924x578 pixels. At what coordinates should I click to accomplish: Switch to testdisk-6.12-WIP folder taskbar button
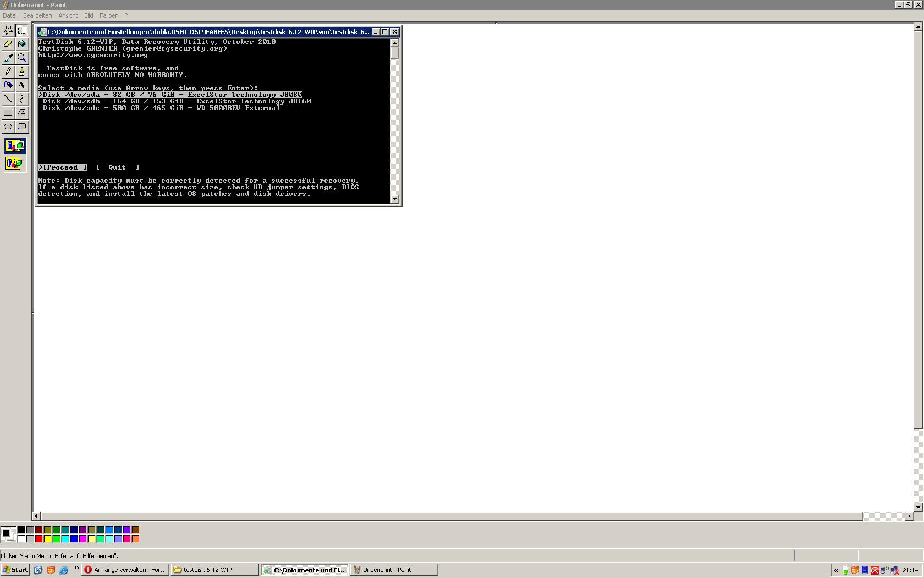[x=215, y=570]
